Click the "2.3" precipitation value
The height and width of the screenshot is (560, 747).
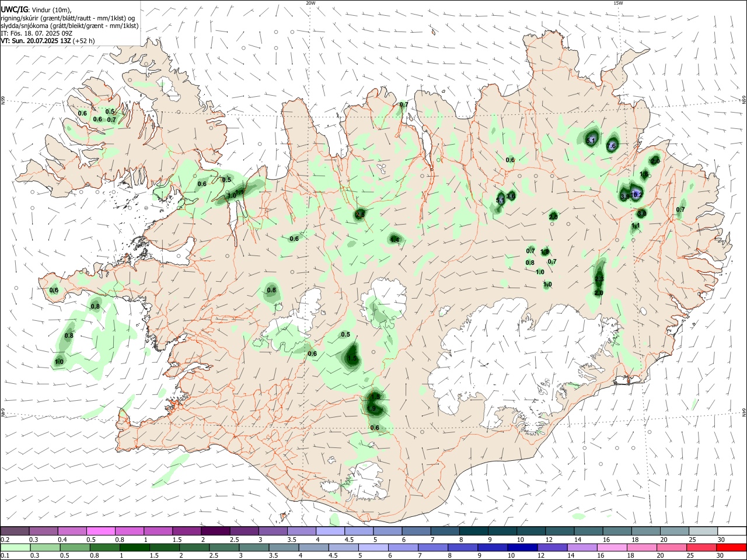point(599,279)
